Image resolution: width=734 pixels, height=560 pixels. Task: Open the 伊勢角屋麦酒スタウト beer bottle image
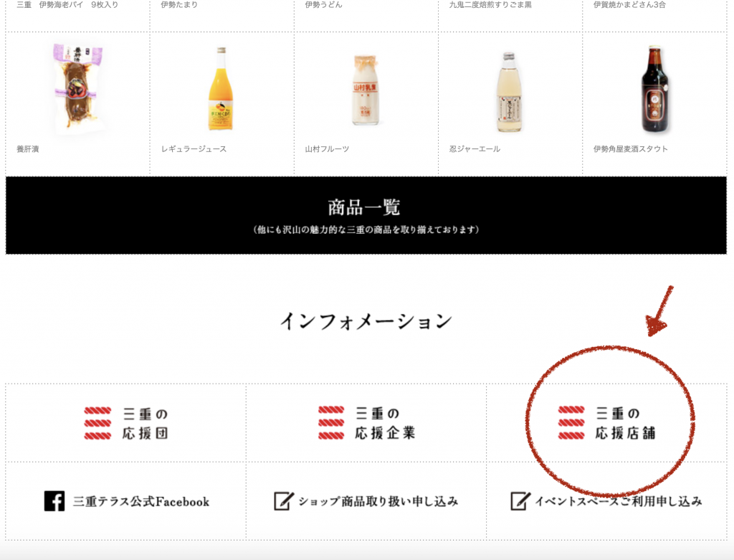655,89
